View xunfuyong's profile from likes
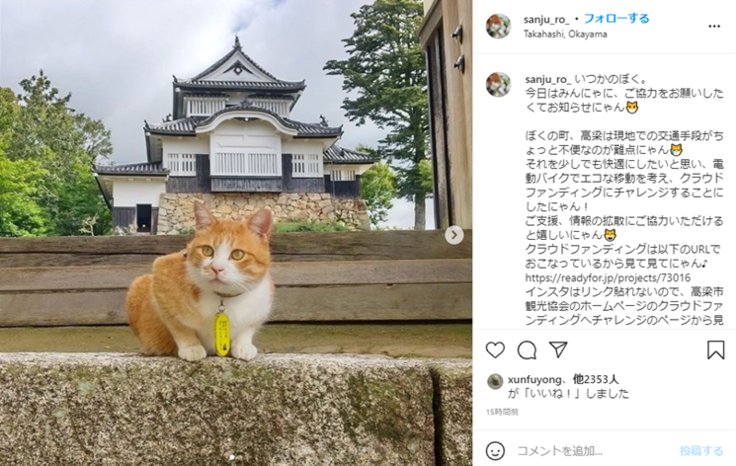 pos(534,379)
